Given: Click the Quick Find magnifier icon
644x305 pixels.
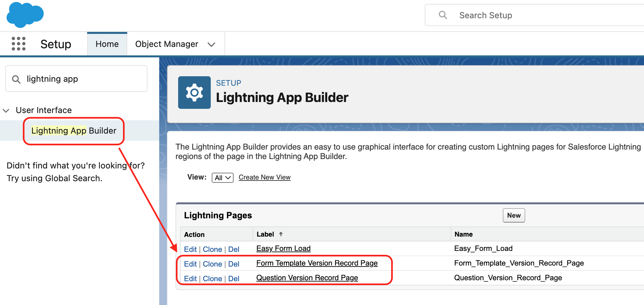Looking at the screenshot, I should [16, 79].
